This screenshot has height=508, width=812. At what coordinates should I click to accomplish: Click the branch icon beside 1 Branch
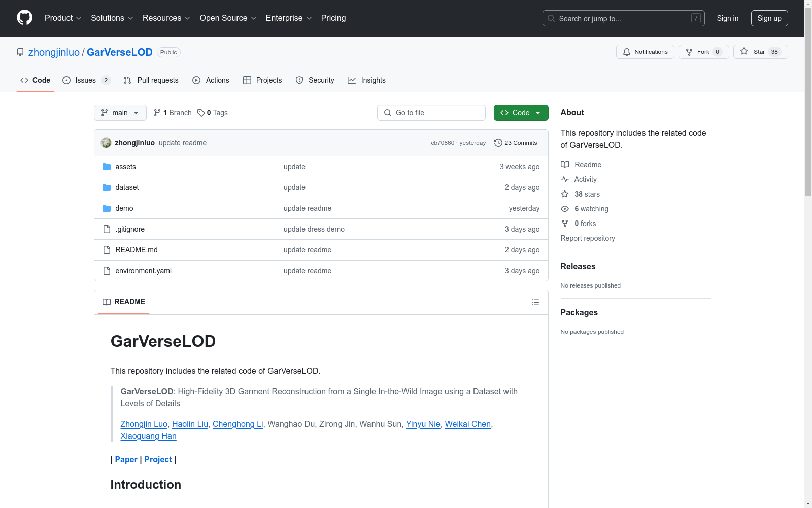coord(157,113)
